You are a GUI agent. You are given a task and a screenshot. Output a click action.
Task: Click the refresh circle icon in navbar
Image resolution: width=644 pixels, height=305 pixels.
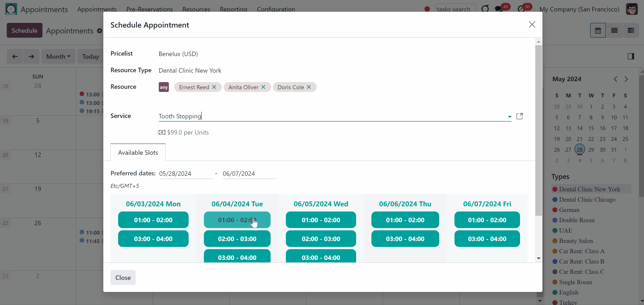coord(485,9)
